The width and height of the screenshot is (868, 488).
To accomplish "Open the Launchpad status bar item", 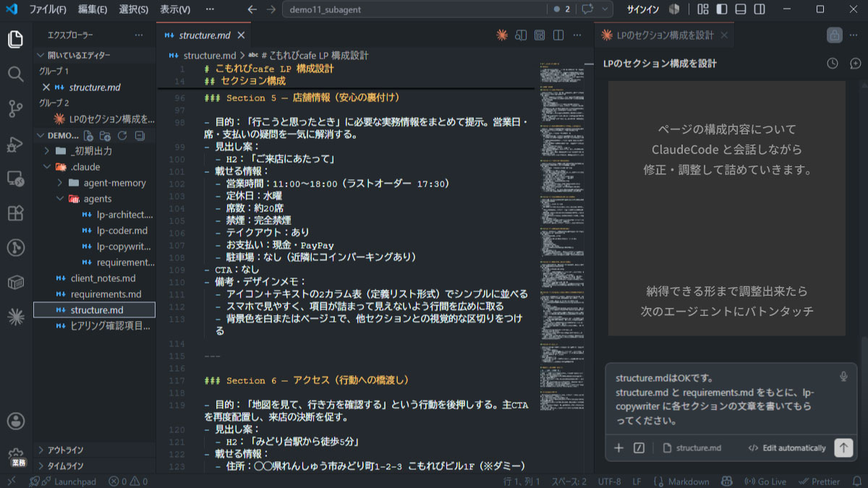I will pos(63,481).
